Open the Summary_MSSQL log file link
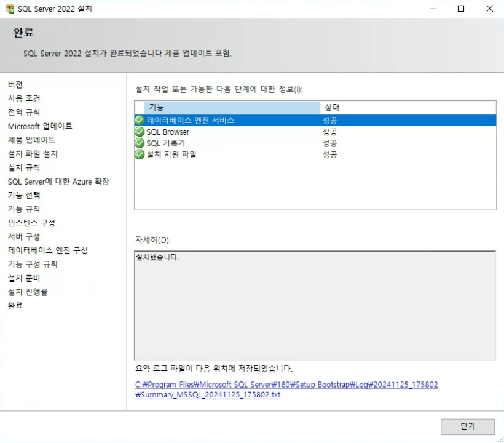 [286, 389]
